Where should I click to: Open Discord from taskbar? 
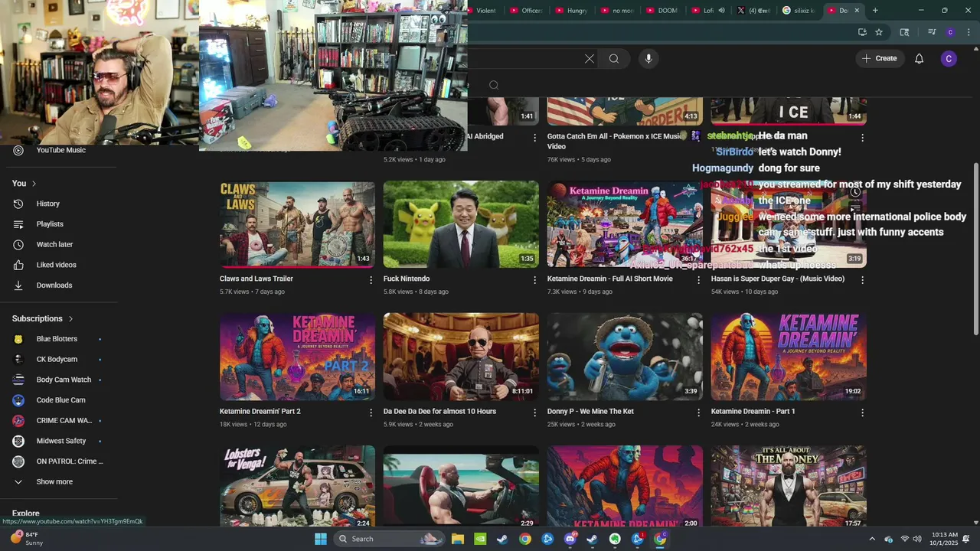(570, 539)
